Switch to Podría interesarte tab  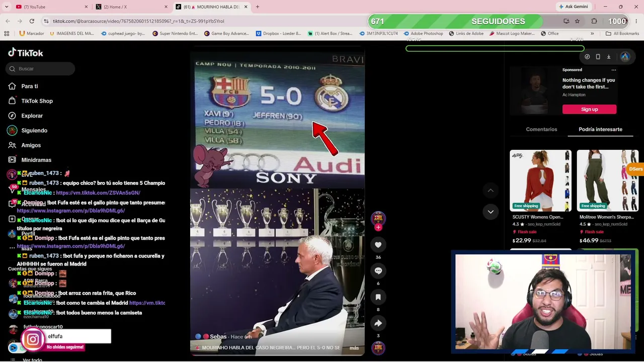600,129
